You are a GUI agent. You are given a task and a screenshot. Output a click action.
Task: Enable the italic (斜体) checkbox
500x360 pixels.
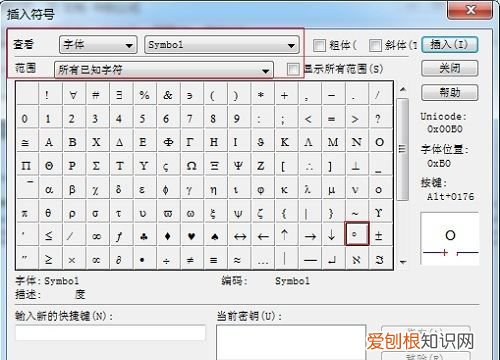tap(375, 45)
